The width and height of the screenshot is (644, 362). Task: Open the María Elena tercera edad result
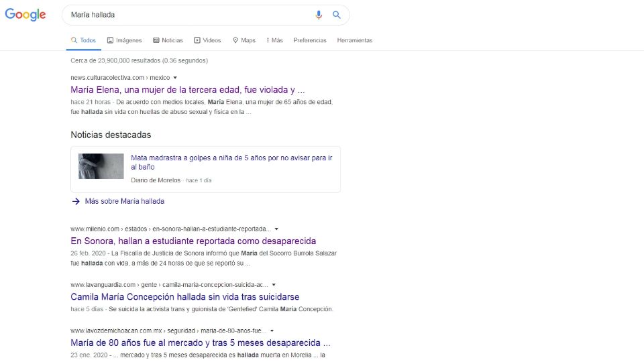pos(188,89)
